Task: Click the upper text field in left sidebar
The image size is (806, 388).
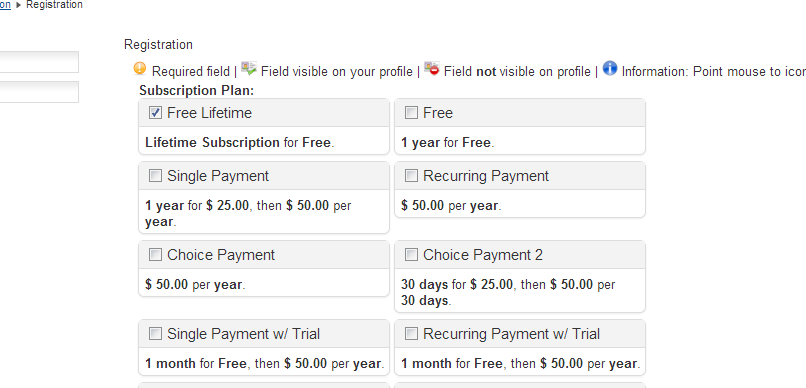Action: tap(39, 62)
